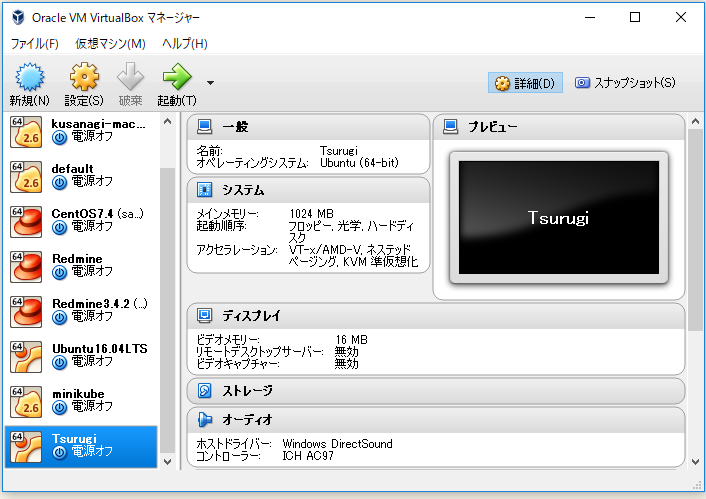Select the Redmine3.4.2 VM icon
Image resolution: width=706 pixels, height=499 pixels.
[x=26, y=312]
